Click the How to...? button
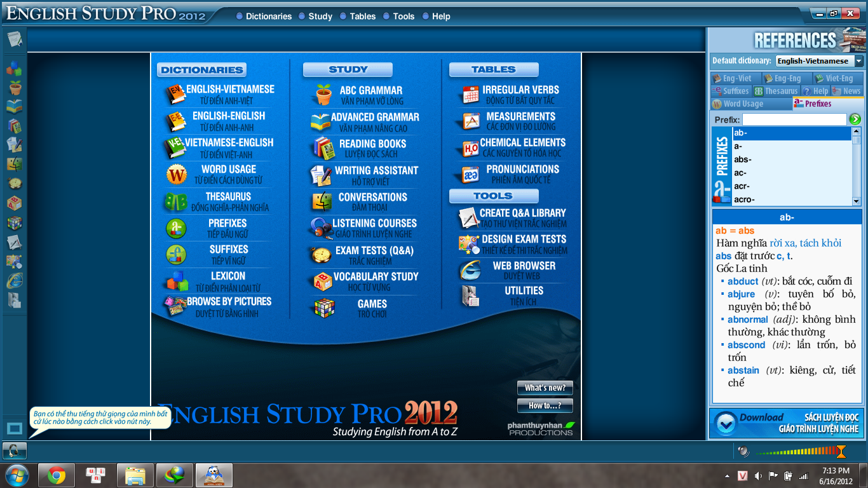Image resolution: width=868 pixels, height=488 pixels. 545,405
